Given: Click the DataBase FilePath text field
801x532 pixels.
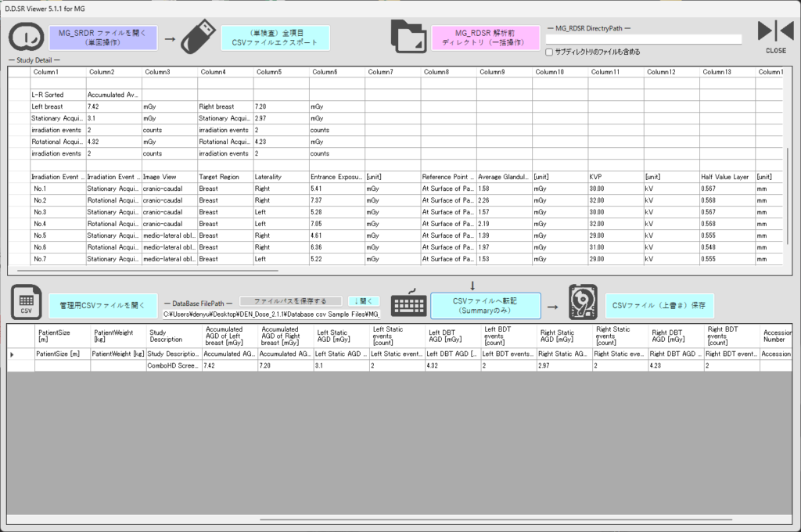Looking at the screenshot, I should point(271,314).
